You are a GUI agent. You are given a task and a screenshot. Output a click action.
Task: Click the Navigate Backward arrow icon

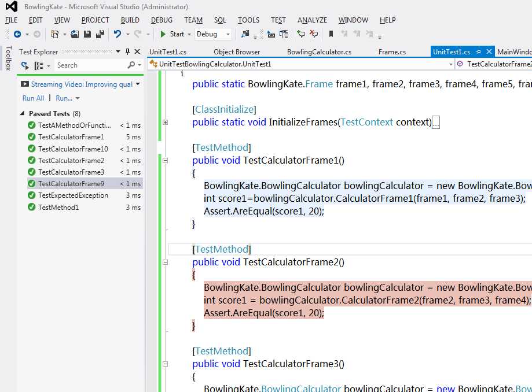17,34
